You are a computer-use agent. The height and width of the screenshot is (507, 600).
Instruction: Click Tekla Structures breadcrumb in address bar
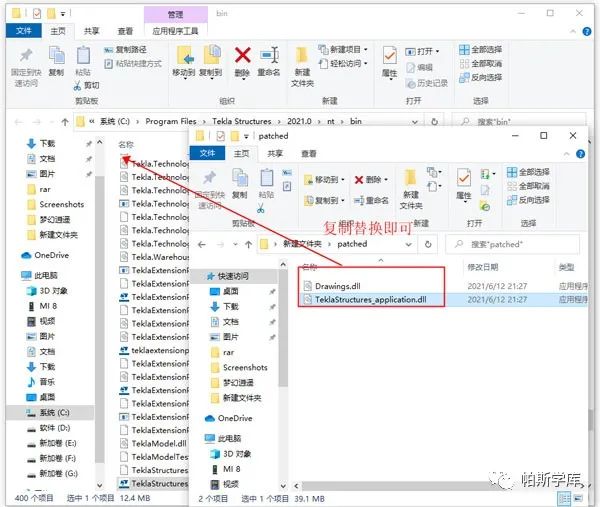tap(241, 121)
